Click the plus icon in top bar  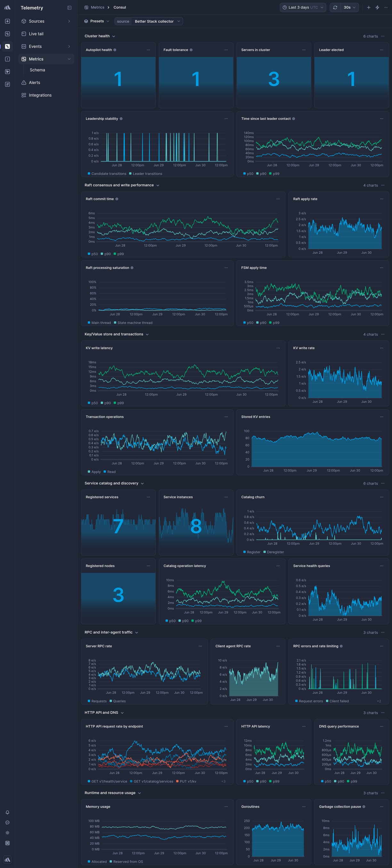(x=369, y=7)
